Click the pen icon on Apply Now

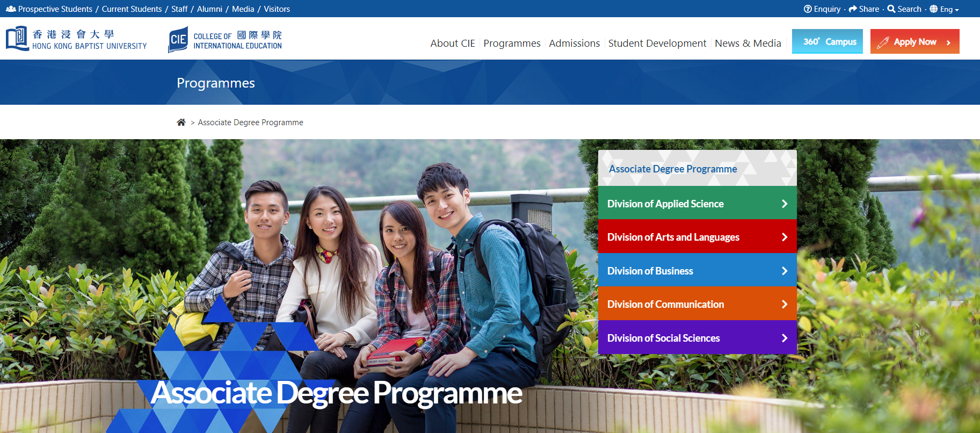(883, 42)
